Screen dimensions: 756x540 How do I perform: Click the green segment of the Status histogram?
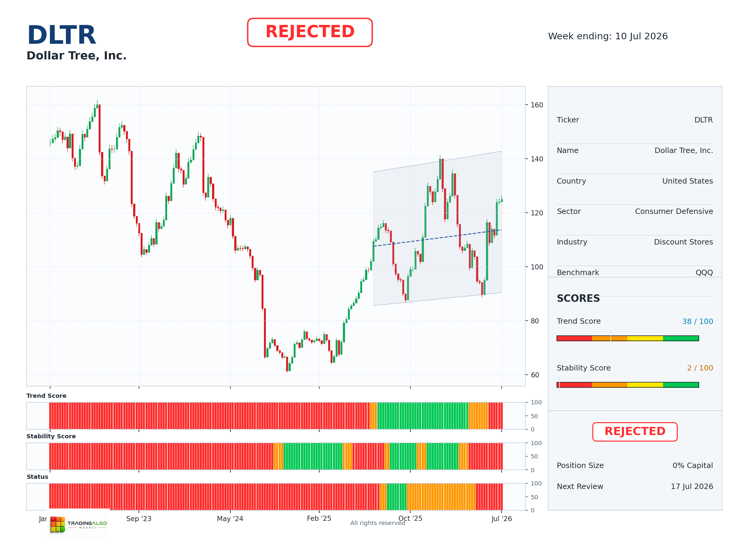396,497
